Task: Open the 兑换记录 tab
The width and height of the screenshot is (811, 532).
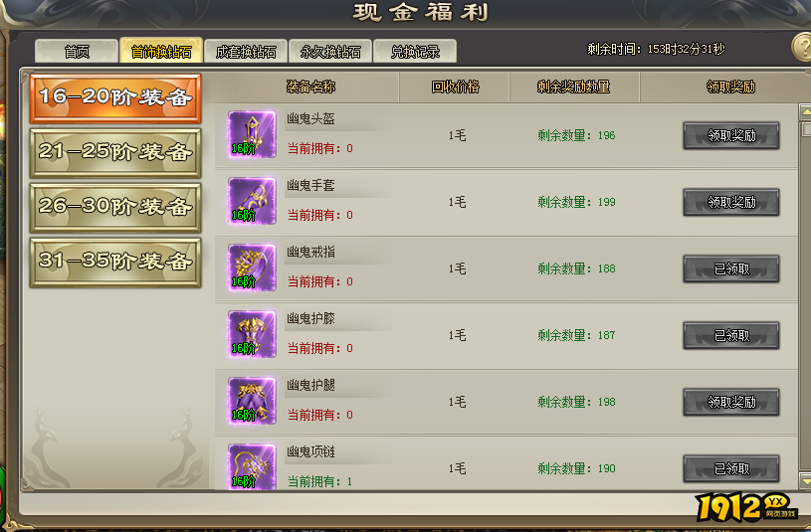Action: [x=415, y=52]
